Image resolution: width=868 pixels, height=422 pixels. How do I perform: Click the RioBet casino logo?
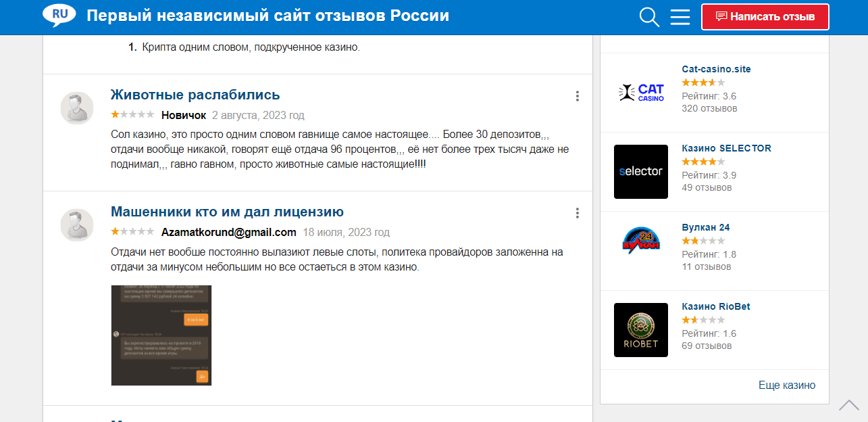coord(641,330)
